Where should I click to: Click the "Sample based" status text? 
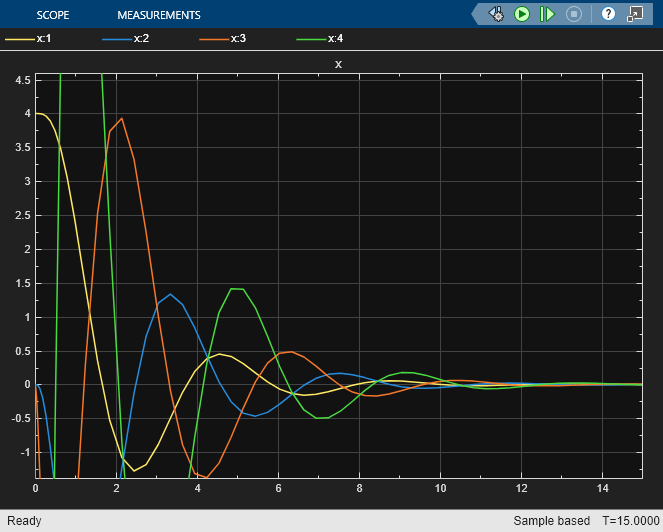click(551, 521)
